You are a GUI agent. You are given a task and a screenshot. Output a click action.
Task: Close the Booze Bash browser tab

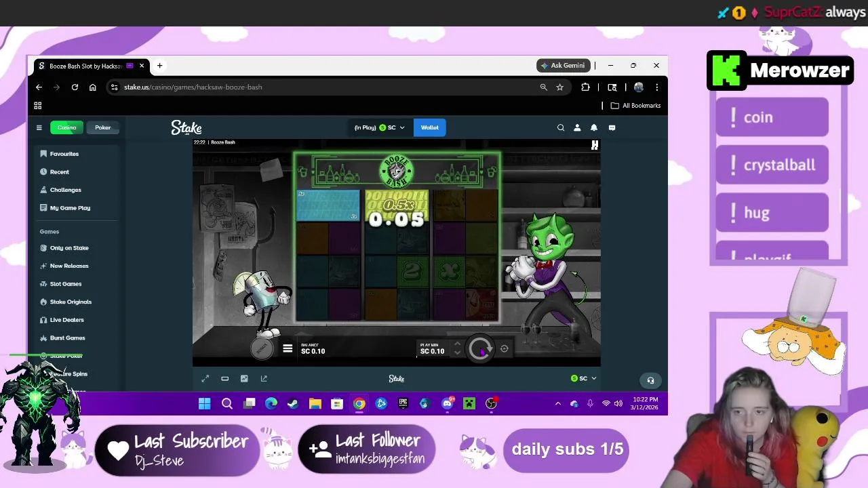point(142,66)
